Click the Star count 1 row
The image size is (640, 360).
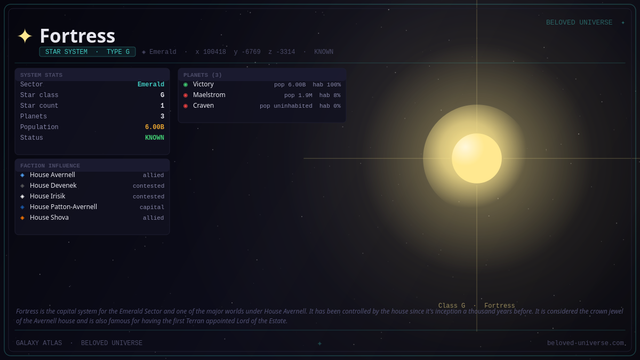coord(92,105)
